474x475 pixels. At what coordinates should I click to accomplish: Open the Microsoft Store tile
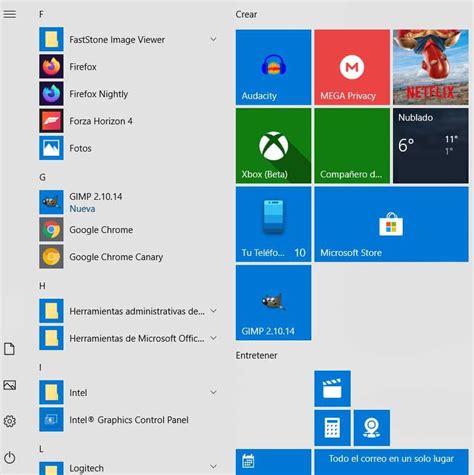(x=391, y=224)
